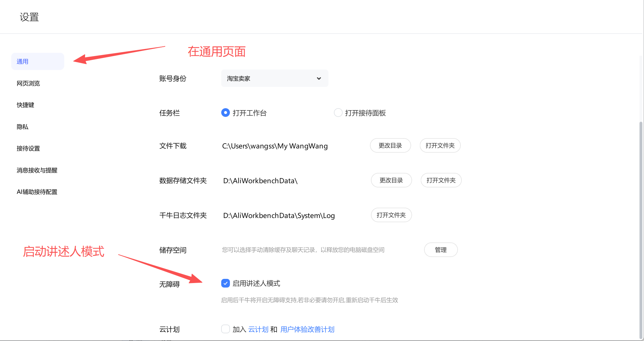
Task: Check the 加入云计划 checkbox
Action: (225, 329)
